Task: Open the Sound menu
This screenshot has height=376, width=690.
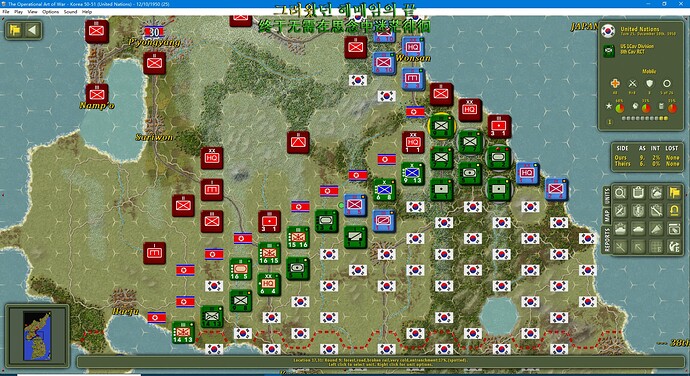Action: pyautogui.click(x=70, y=12)
